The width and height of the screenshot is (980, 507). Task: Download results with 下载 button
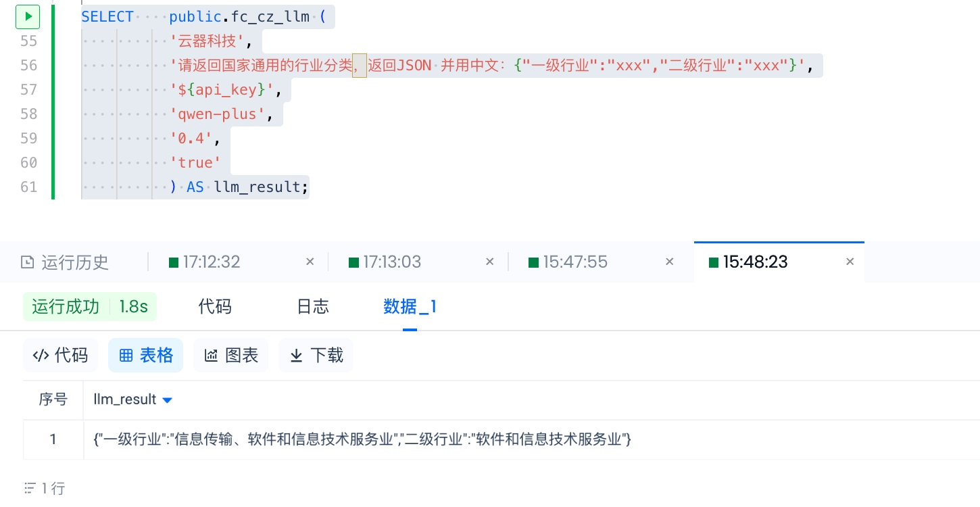click(316, 356)
